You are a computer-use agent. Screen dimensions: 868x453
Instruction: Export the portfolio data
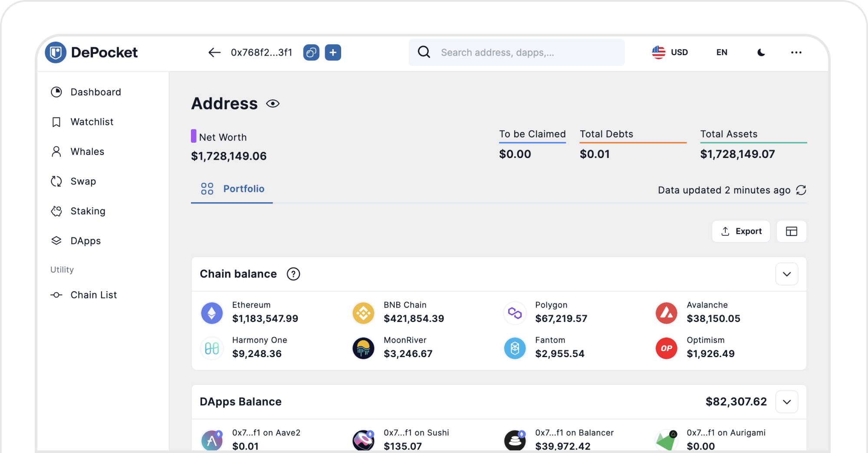[741, 231]
